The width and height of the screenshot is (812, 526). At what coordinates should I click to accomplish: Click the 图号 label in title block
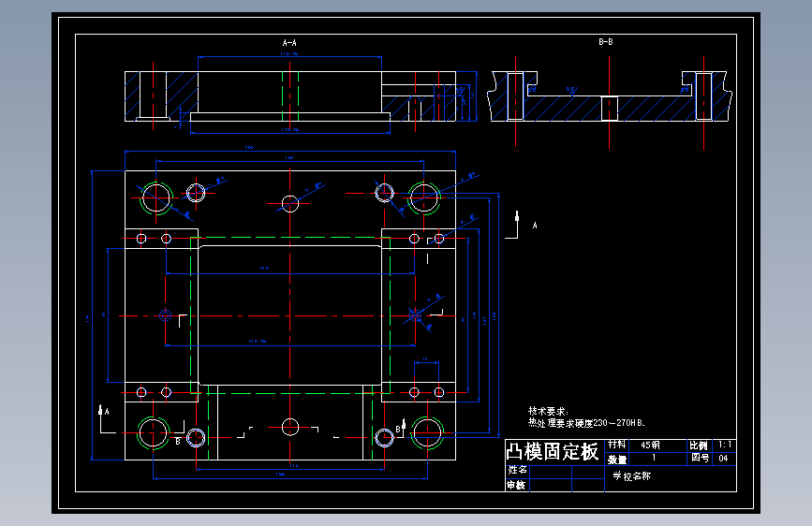pyautogui.click(x=701, y=458)
